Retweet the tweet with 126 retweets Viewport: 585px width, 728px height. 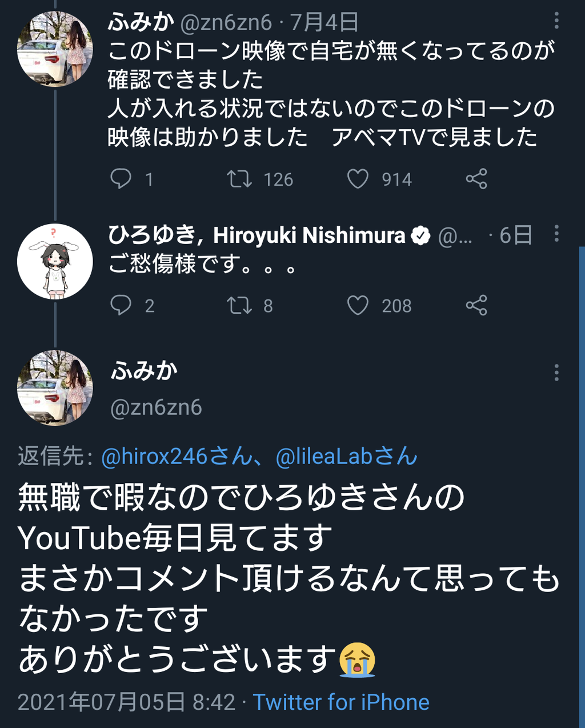click(239, 179)
